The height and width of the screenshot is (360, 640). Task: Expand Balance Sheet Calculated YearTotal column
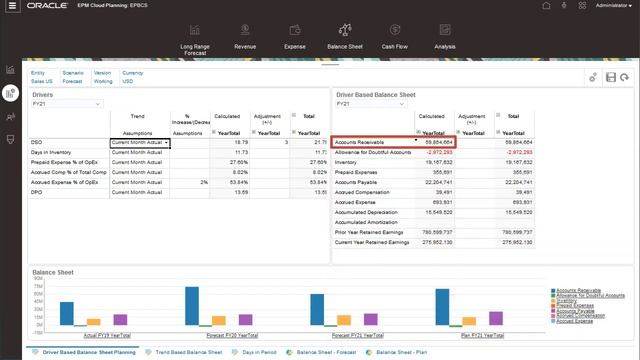click(x=418, y=132)
